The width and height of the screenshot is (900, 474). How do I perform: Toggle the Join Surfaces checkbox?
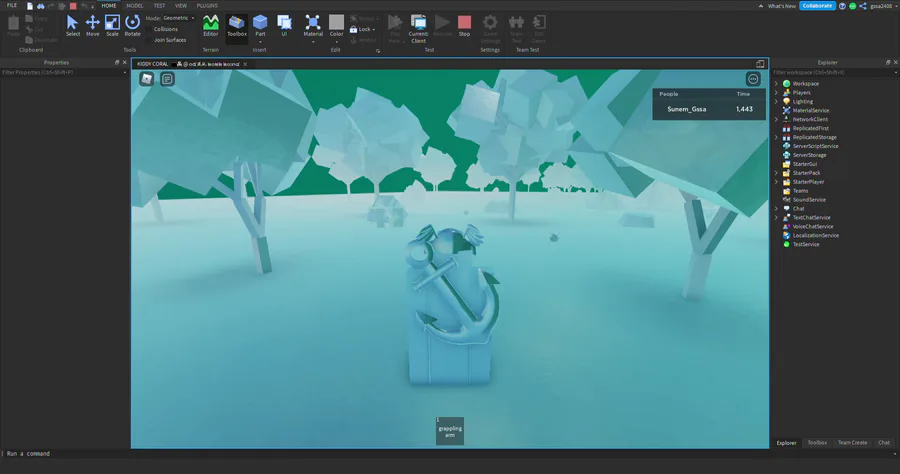click(x=149, y=40)
